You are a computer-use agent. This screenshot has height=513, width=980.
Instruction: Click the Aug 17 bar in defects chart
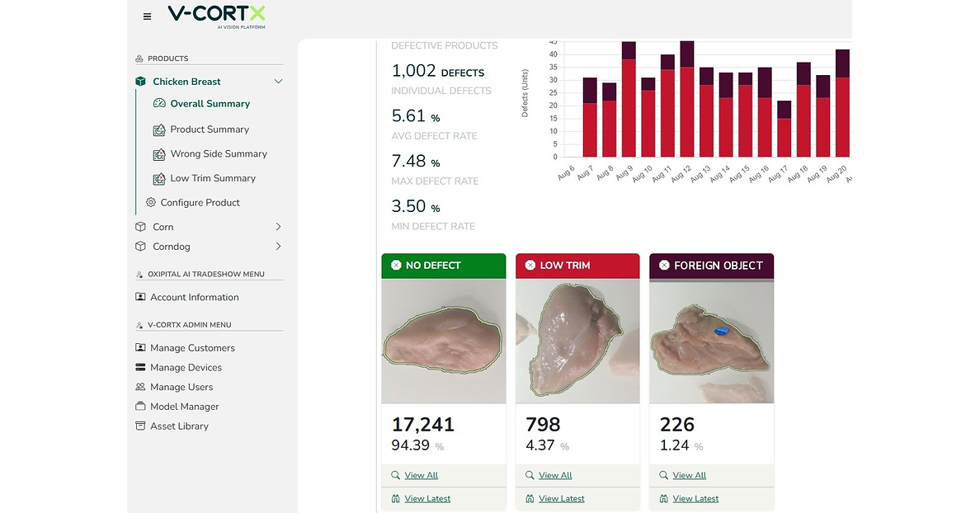[x=784, y=129]
